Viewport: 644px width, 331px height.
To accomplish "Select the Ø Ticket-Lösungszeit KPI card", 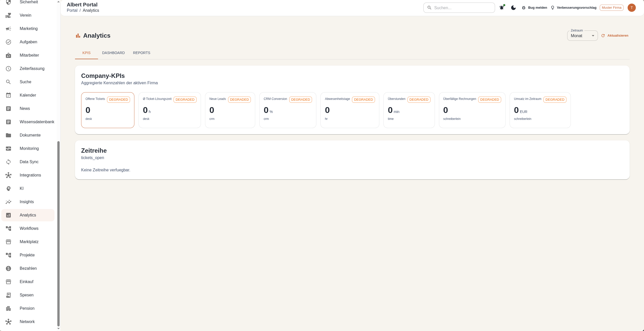I will coord(170,110).
